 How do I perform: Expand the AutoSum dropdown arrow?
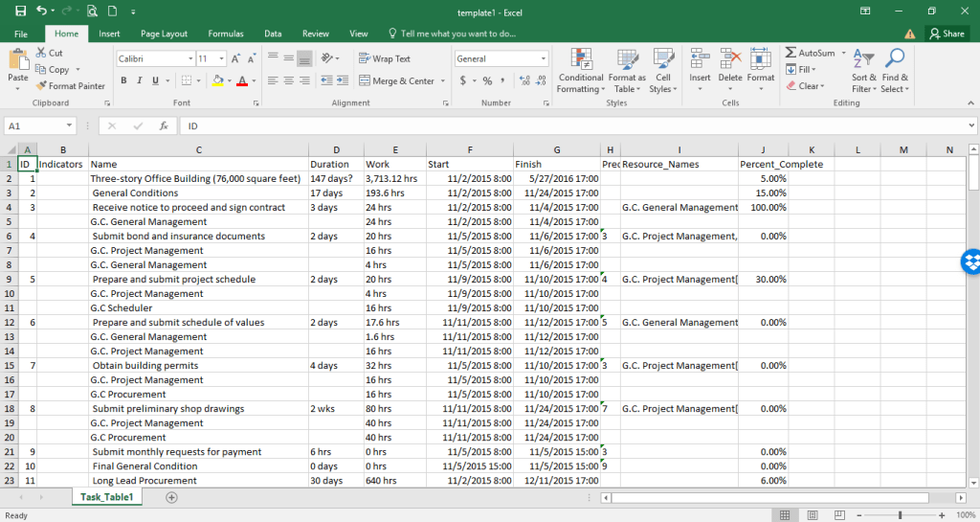click(843, 53)
